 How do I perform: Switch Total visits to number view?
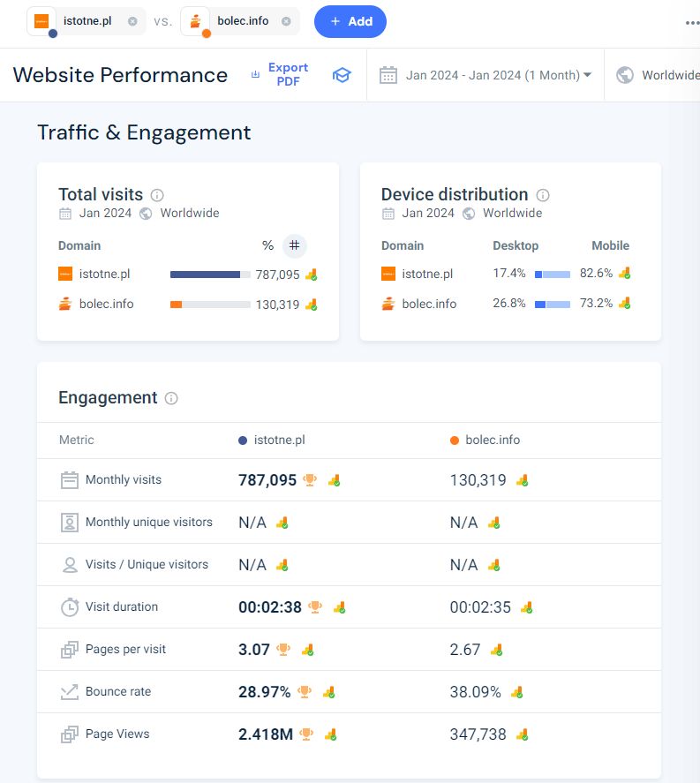pos(295,245)
